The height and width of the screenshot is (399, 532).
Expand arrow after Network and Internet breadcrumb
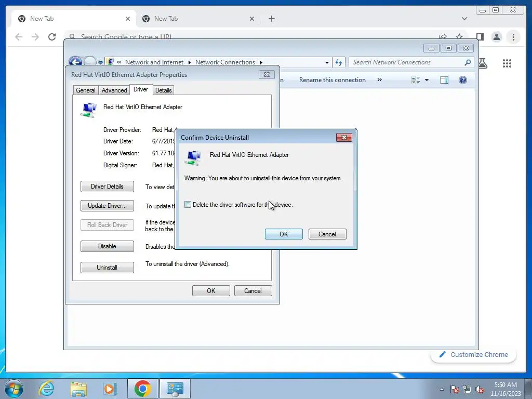click(x=189, y=62)
